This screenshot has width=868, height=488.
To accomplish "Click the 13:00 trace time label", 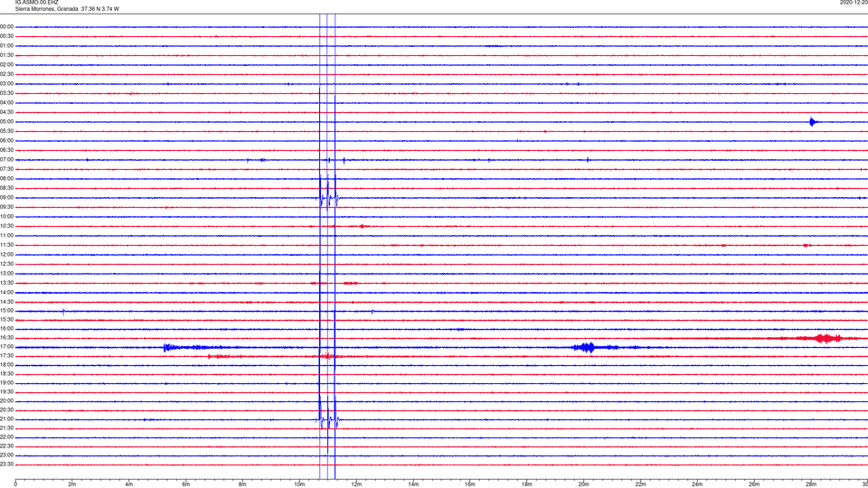I will click(6, 273).
